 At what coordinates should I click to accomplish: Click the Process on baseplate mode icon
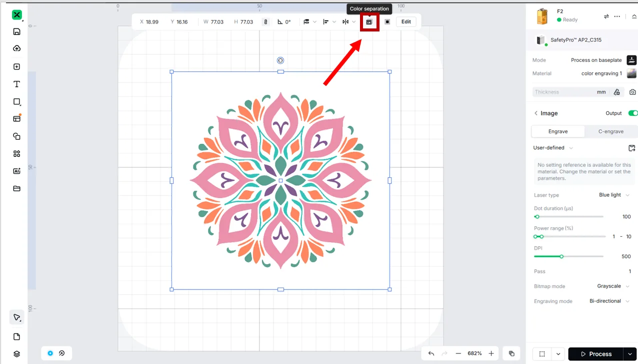pyautogui.click(x=631, y=60)
